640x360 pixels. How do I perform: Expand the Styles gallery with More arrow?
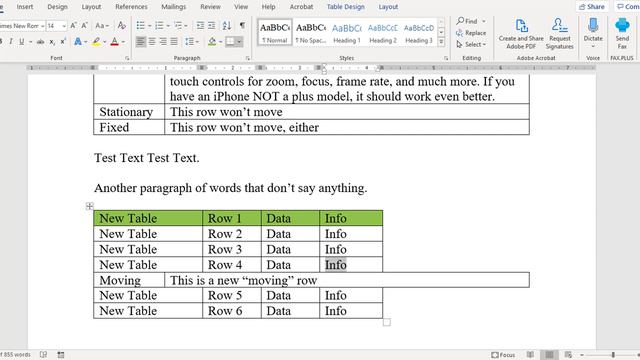441,42
